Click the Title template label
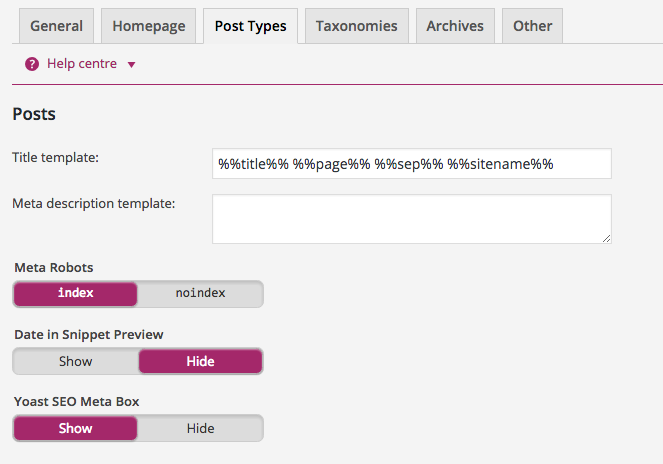Image resolution: width=663 pixels, height=464 pixels. [x=62, y=157]
